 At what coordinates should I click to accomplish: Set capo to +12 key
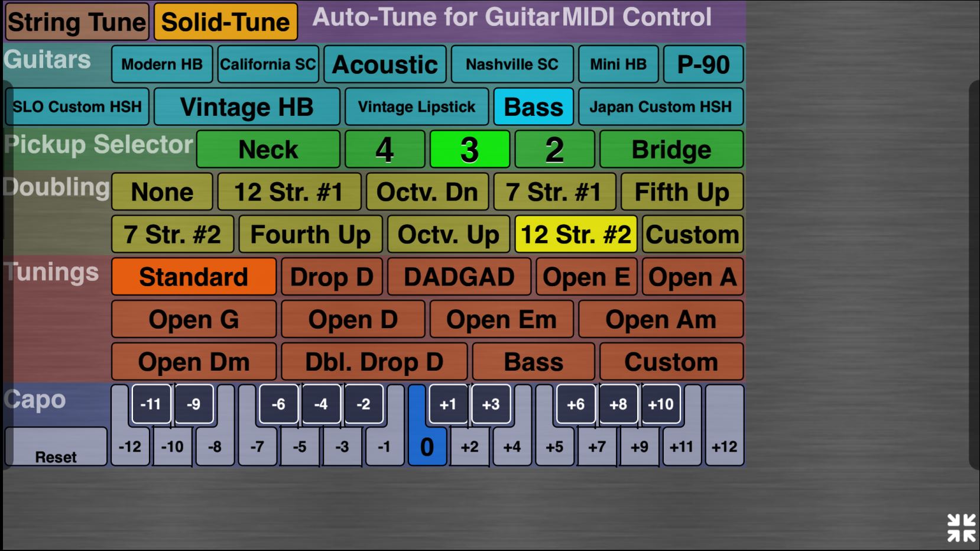point(725,447)
